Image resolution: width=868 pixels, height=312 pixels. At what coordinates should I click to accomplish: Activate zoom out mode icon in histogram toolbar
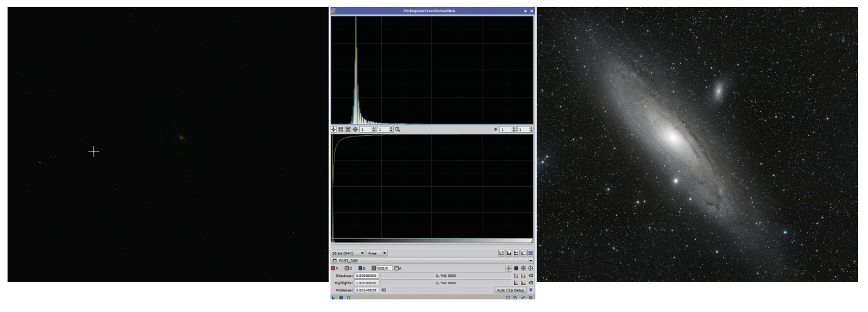click(348, 130)
